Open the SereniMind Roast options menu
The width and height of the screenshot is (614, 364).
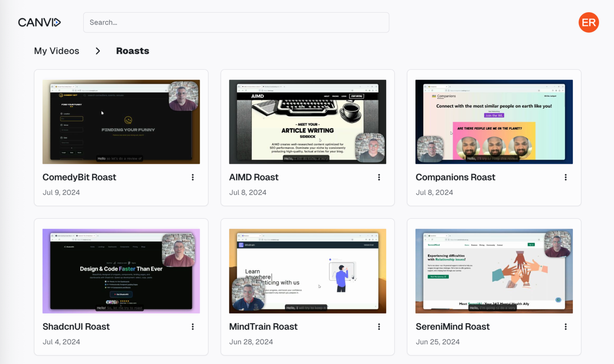click(566, 327)
